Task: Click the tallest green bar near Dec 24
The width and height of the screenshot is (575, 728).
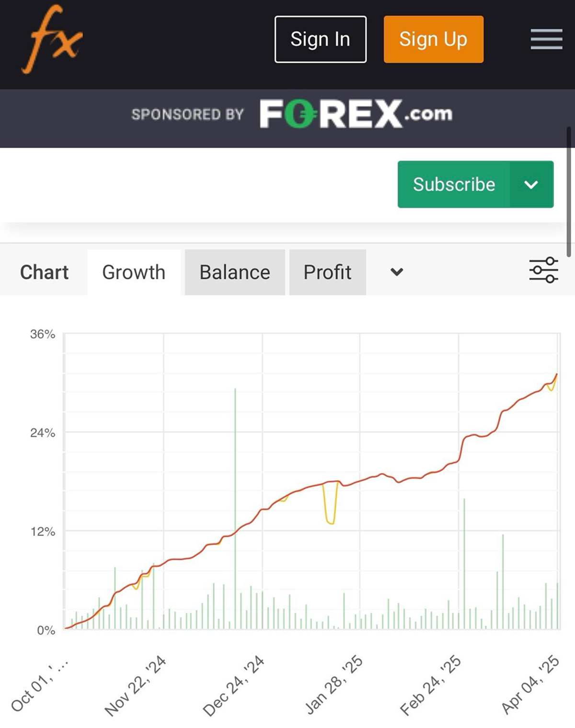Action: [x=235, y=508]
